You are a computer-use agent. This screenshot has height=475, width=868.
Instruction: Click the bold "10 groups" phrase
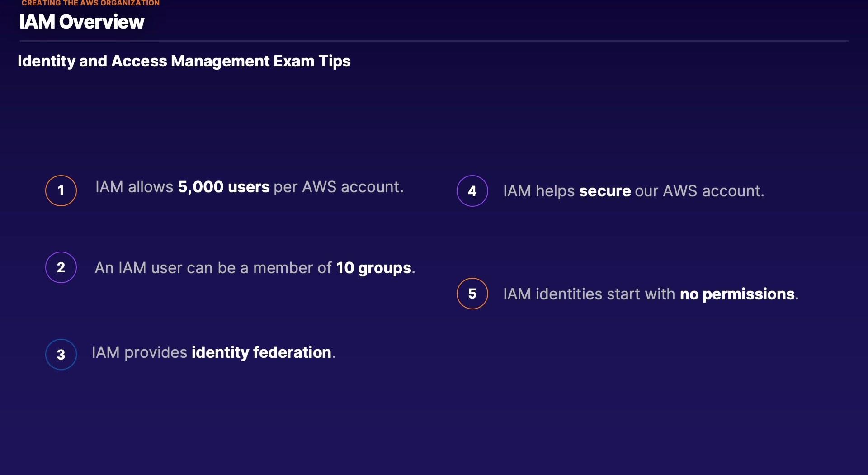click(374, 268)
